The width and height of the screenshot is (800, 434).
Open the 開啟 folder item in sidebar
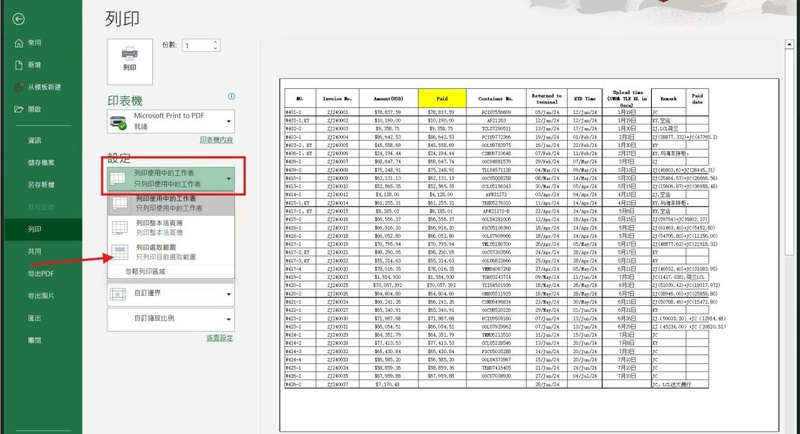pyautogui.click(x=34, y=108)
